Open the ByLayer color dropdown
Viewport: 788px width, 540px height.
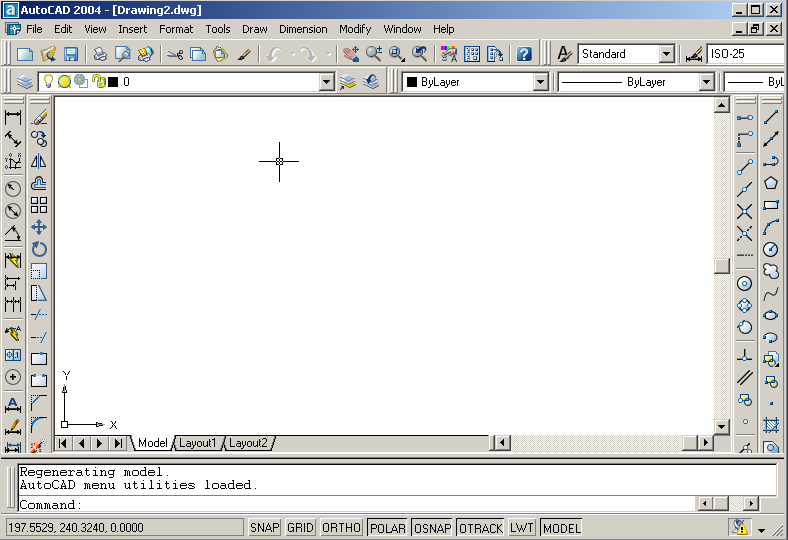pos(541,81)
